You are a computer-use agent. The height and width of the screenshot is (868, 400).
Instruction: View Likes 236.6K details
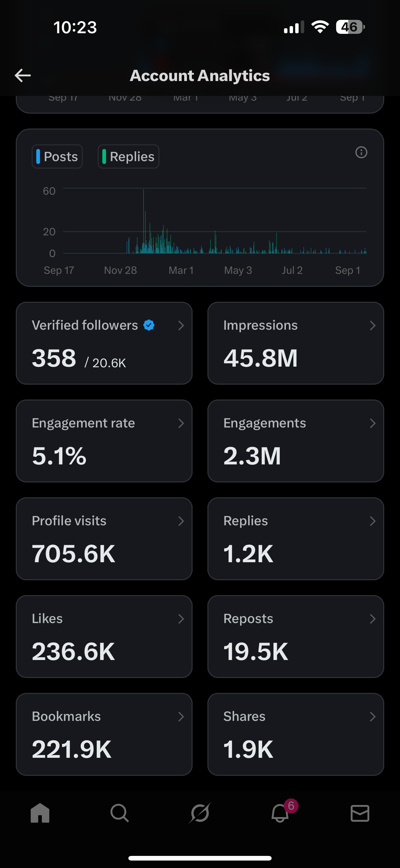pyautogui.click(x=104, y=636)
